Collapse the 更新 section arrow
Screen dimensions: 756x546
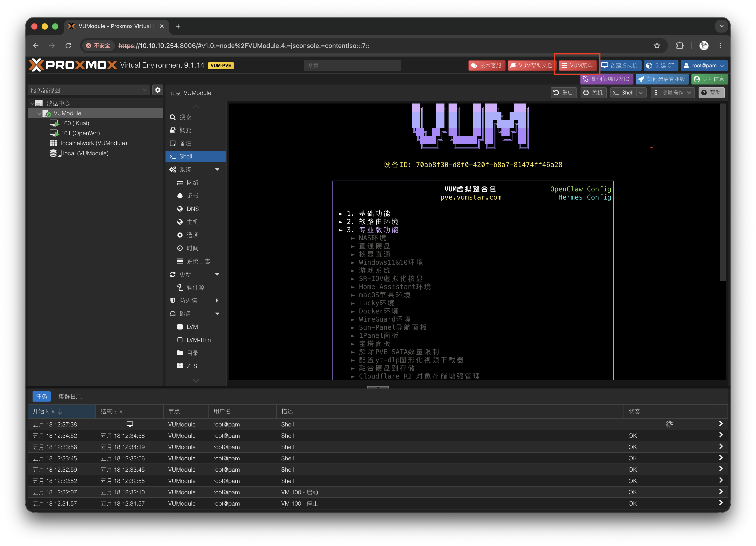(217, 275)
